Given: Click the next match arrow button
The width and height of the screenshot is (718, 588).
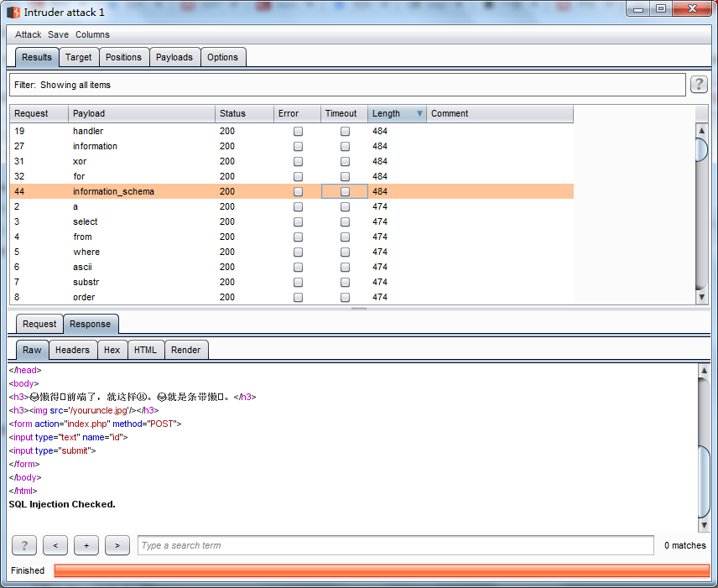Looking at the screenshot, I should (x=117, y=545).
